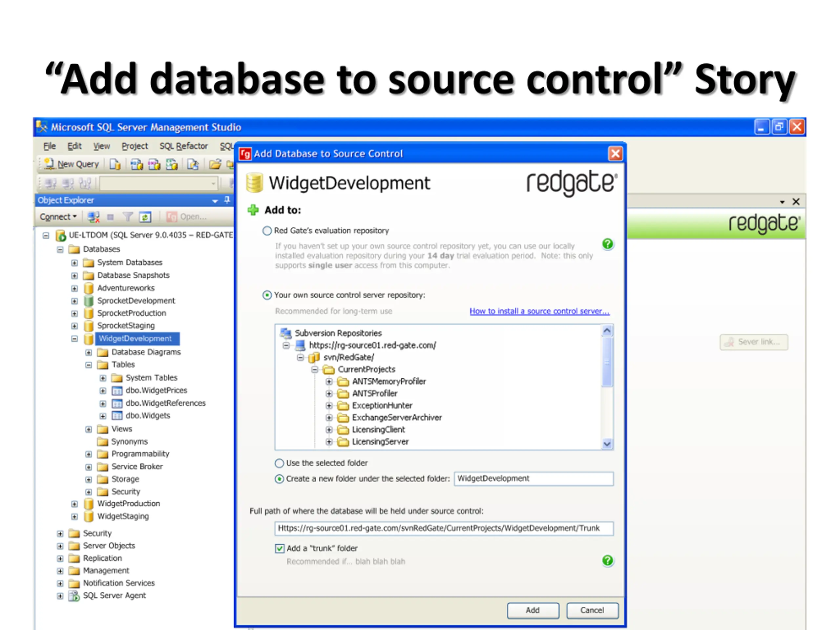
Task: Select the dbo.WidgetReferences table
Action: (x=166, y=403)
